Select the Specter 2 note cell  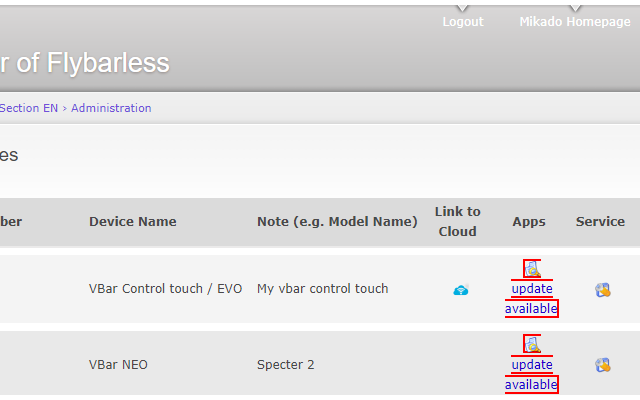pyautogui.click(x=286, y=364)
